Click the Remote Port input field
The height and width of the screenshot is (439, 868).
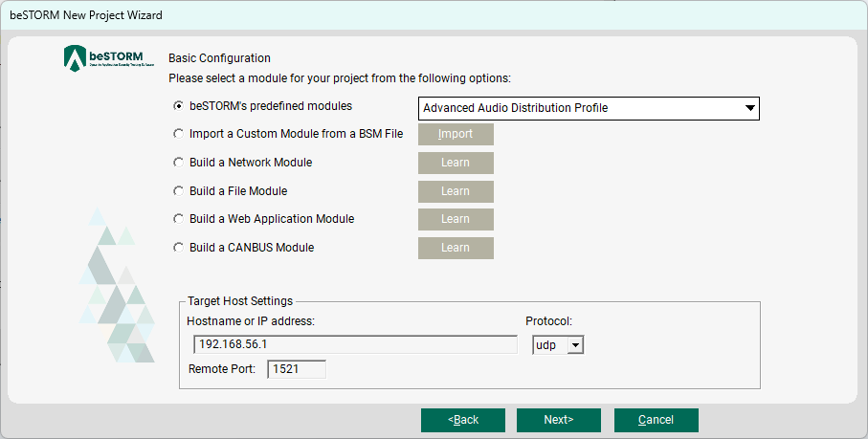pyautogui.click(x=297, y=369)
